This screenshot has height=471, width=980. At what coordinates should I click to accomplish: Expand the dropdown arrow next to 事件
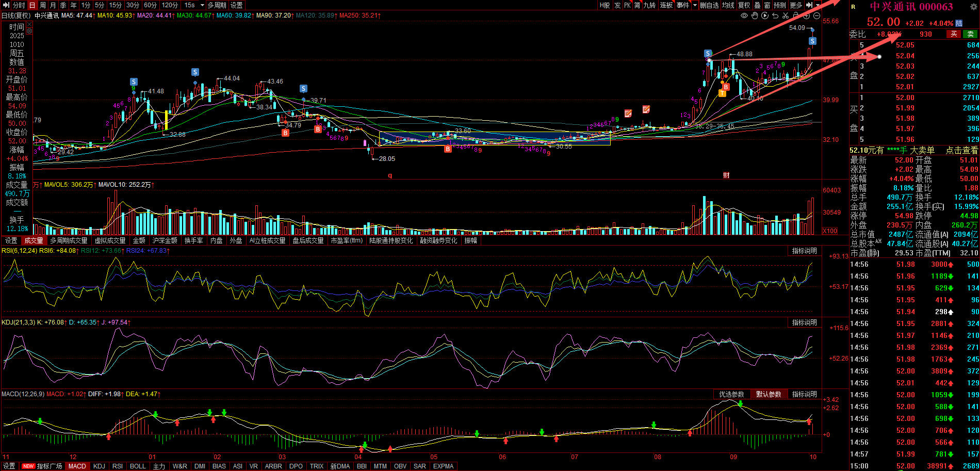coord(695,5)
